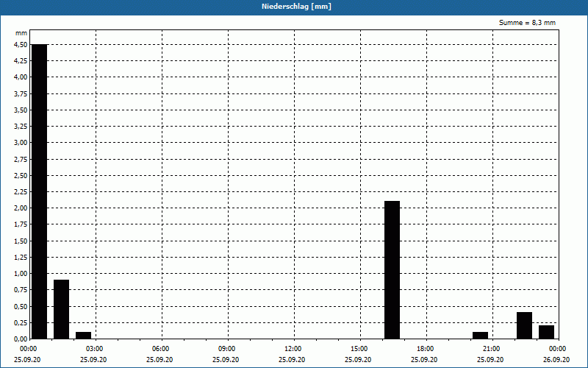Select the y-axis value "2,50"
This screenshot has width=588, height=368.
(x=21, y=175)
